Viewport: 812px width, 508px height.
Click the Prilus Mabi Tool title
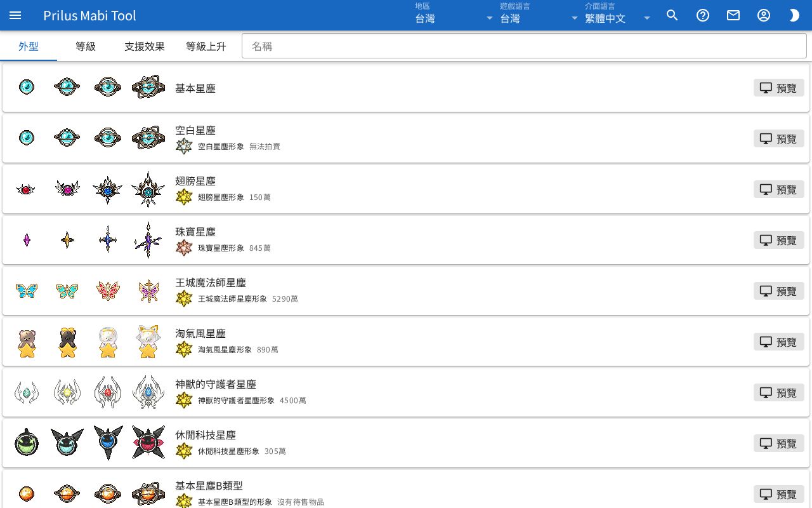click(x=89, y=15)
